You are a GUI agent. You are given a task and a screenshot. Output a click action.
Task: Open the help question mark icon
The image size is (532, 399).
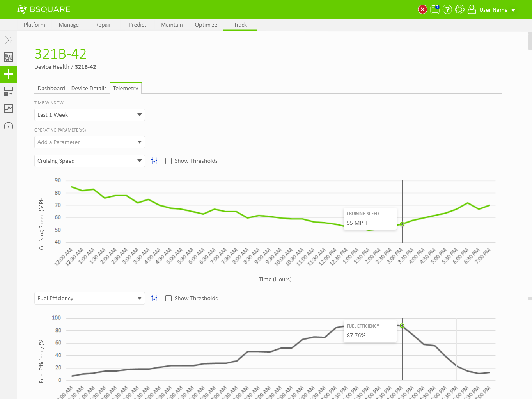[447, 9]
